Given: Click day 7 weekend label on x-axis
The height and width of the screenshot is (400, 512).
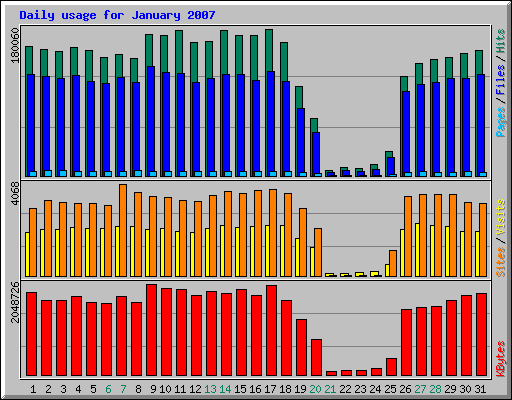Looking at the screenshot, I should click(123, 389).
